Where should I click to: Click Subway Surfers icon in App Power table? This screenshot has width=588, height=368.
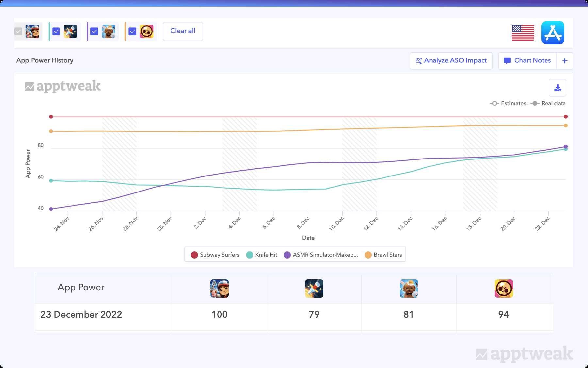coord(220,289)
